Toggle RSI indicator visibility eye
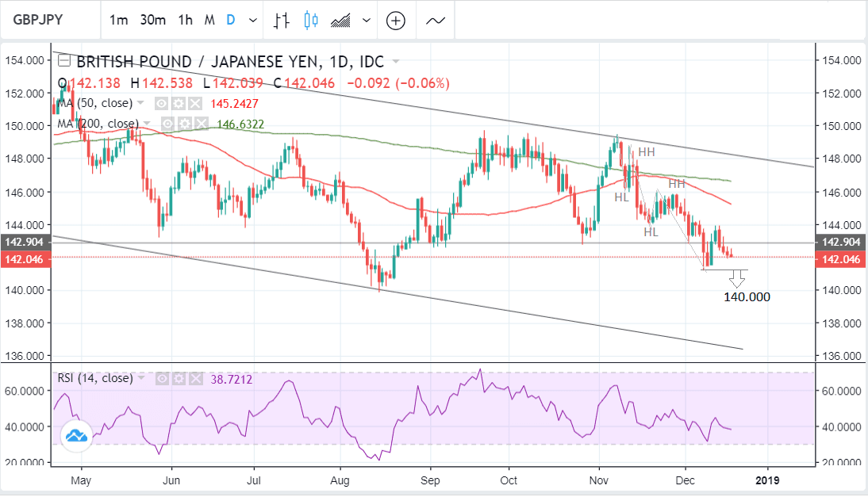 (x=162, y=378)
